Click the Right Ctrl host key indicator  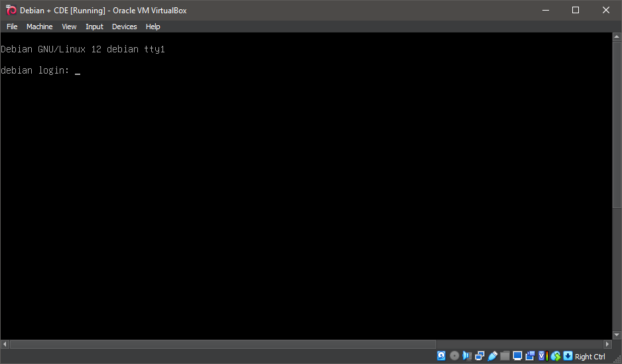pos(590,357)
